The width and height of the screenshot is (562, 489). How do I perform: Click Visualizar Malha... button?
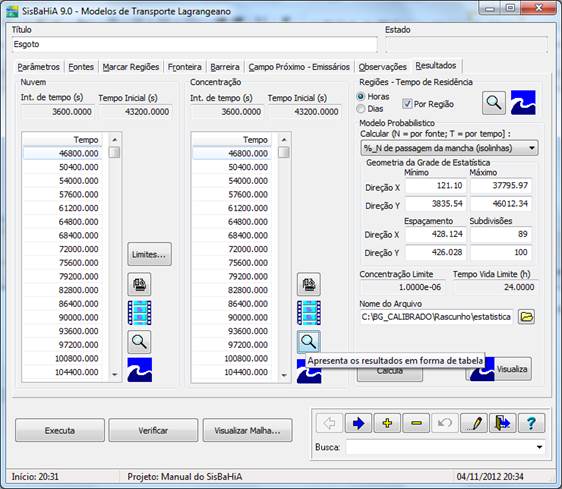(247, 430)
